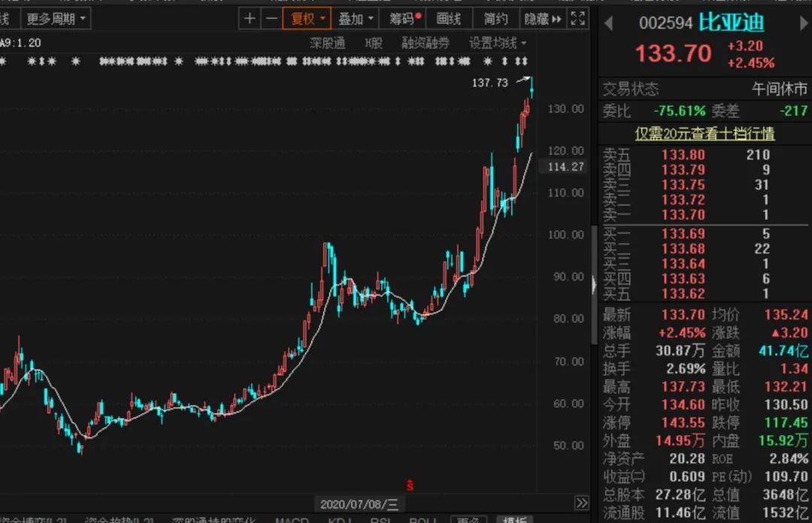812x523 pixels.
Task: Zoom out the chart with the minus button
Action: point(271,19)
